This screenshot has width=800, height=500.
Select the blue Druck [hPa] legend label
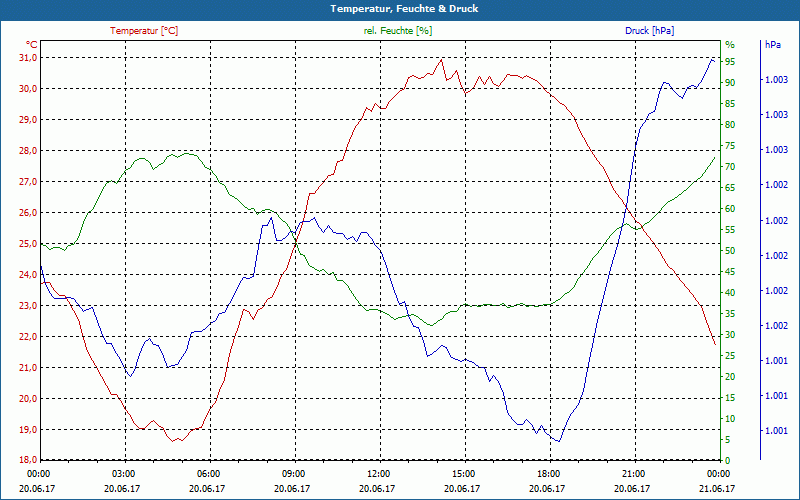click(x=649, y=31)
